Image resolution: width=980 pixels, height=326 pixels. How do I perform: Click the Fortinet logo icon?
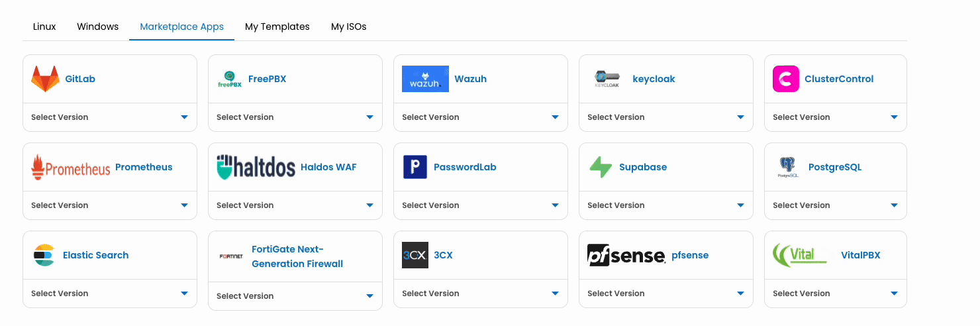[x=231, y=256]
